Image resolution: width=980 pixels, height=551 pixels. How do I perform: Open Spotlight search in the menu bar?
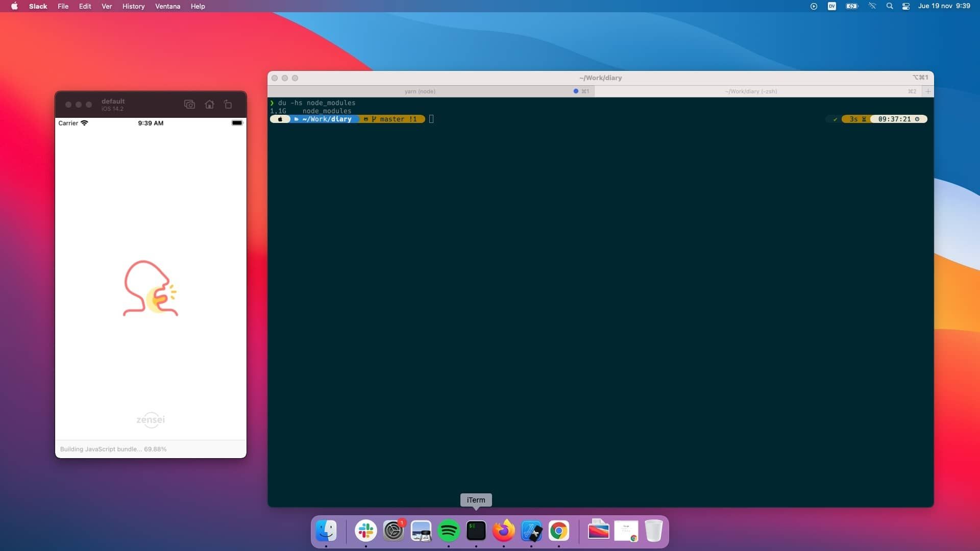tap(890, 6)
